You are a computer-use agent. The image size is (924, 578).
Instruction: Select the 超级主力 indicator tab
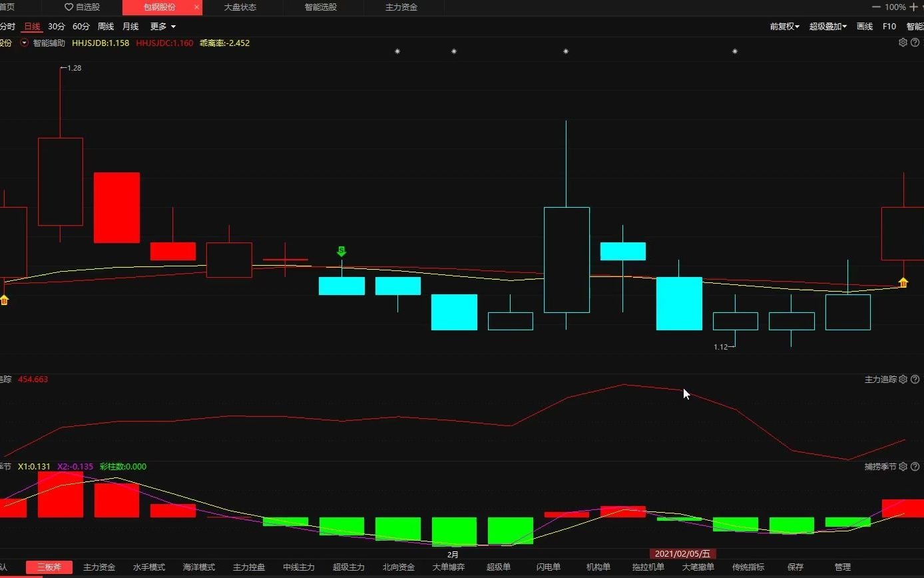[349, 567]
